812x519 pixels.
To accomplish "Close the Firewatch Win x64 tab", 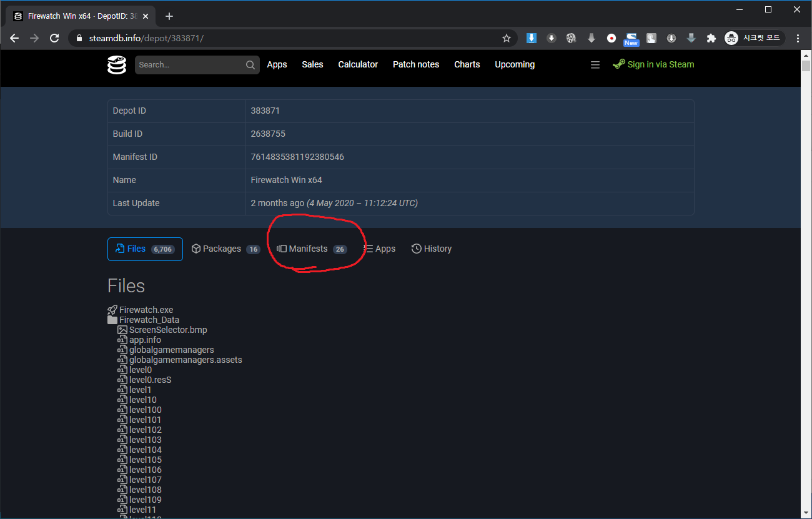I will pyautogui.click(x=145, y=16).
